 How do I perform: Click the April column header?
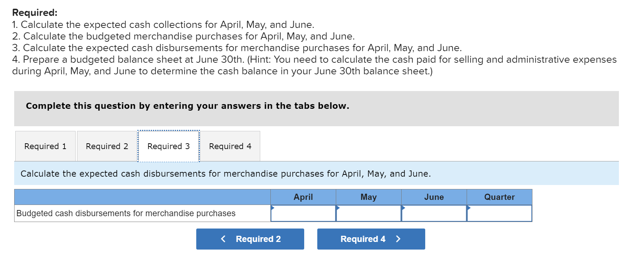303,197
